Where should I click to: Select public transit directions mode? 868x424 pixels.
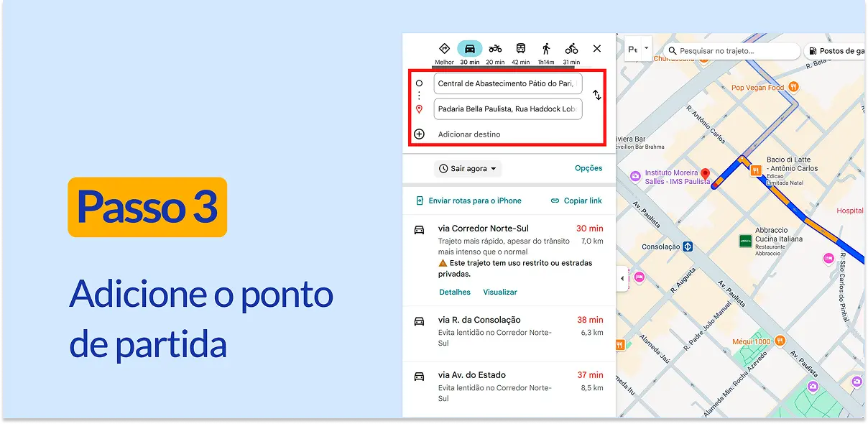pos(519,49)
